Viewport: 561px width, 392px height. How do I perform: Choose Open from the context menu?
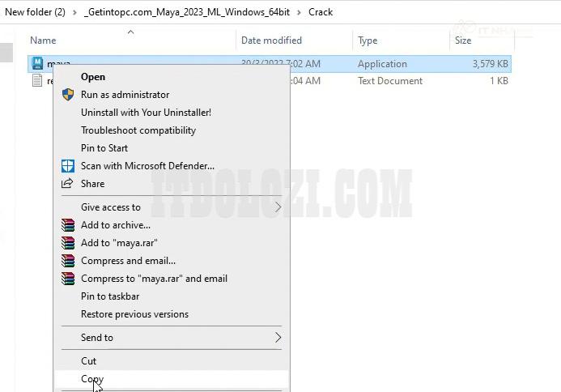(x=93, y=77)
